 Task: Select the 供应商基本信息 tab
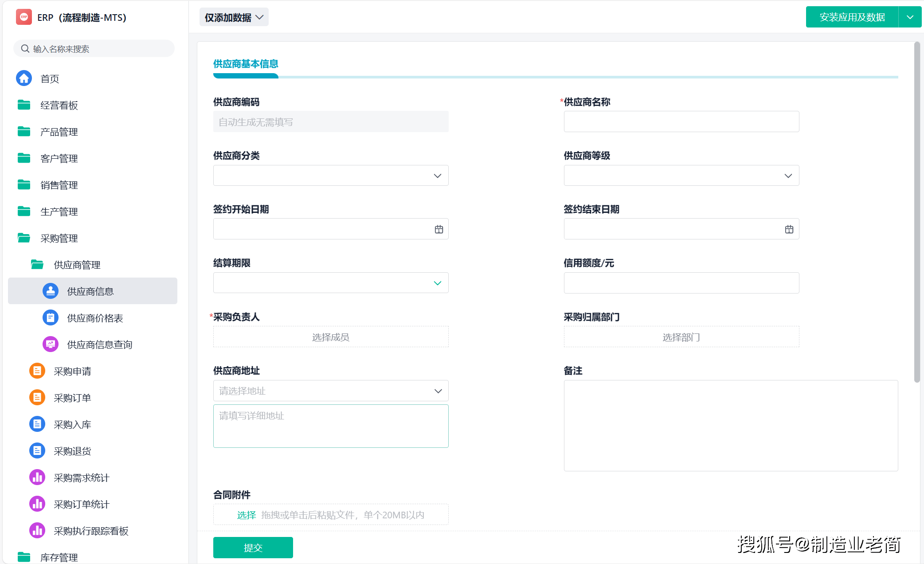point(246,64)
